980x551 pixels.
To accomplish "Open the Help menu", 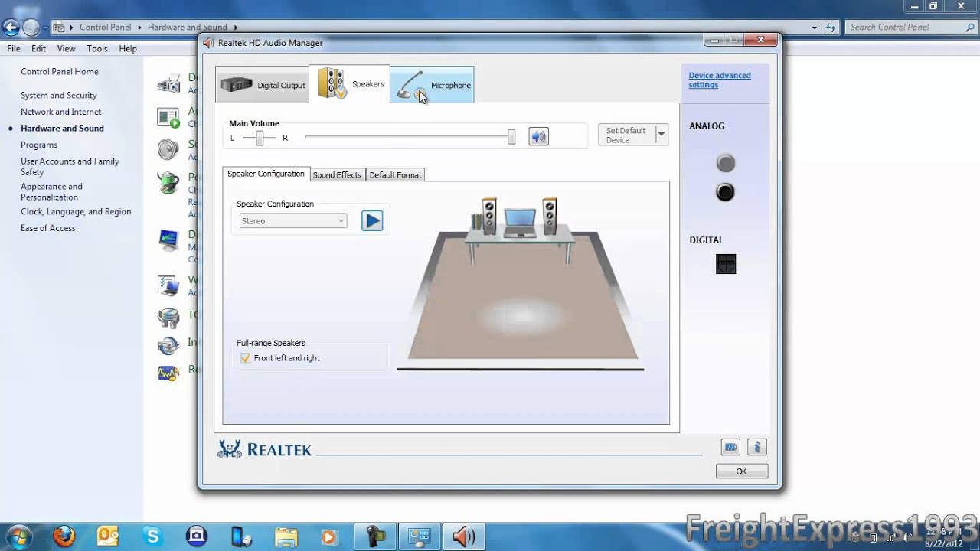I will point(128,48).
